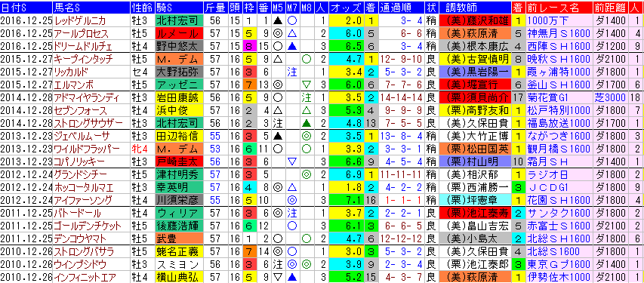644x283 pixels.
Task: Open horse リッカルド
Action: (x=71, y=72)
